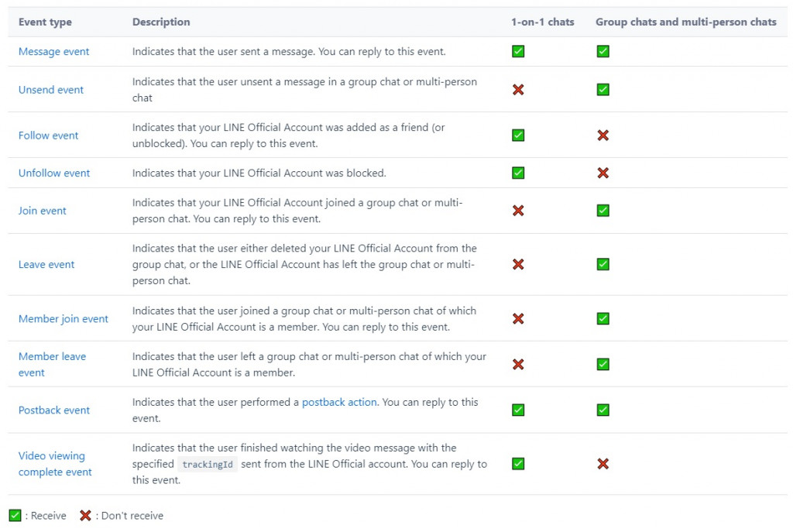Click the green check for Postback event 1-on-1 chats
Viewport: 793px width, 532px height.
(x=518, y=410)
